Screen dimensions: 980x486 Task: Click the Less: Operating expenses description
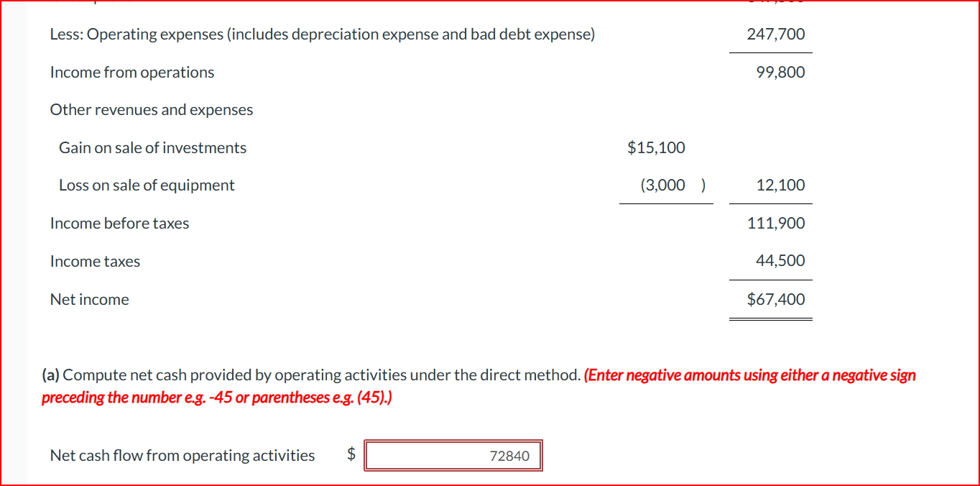(322, 34)
